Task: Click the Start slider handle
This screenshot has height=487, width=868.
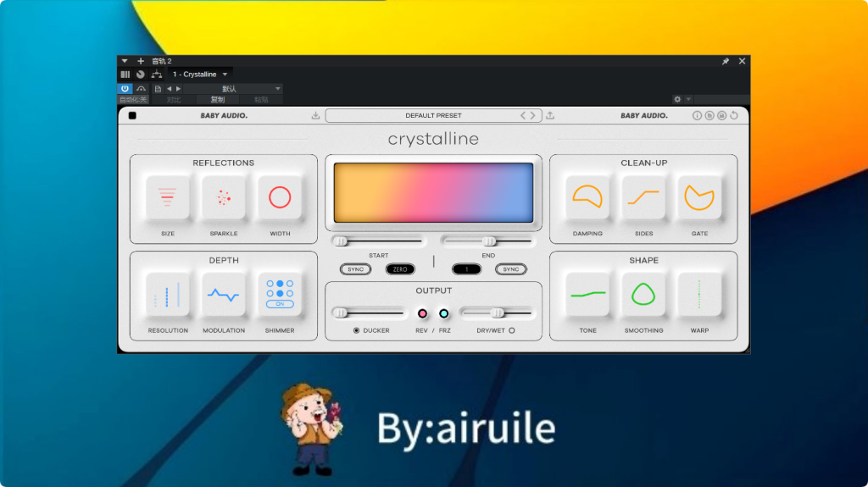Action: (x=341, y=241)
